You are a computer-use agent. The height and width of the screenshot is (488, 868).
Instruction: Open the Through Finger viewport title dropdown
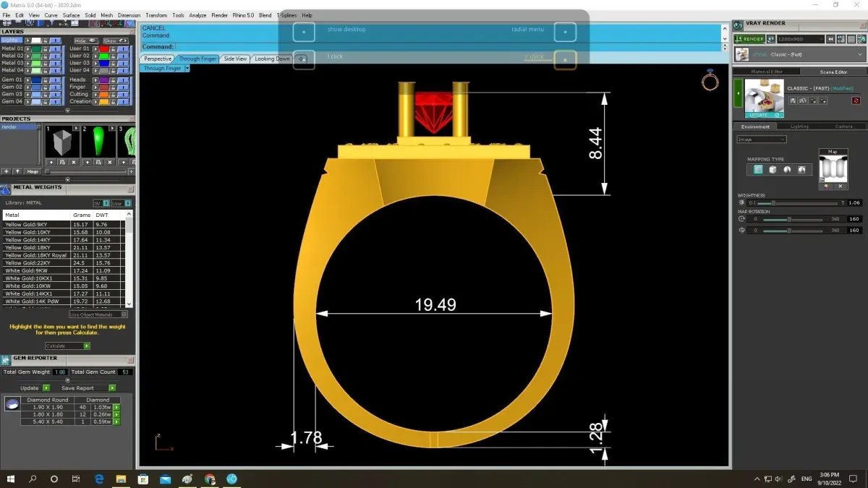click(x=187, y=68)
